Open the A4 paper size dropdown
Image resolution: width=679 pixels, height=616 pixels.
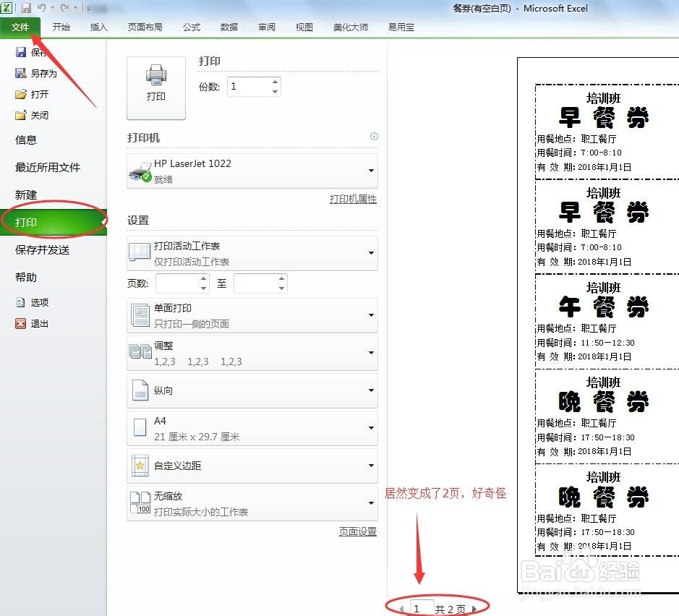(x=372, y=428)
